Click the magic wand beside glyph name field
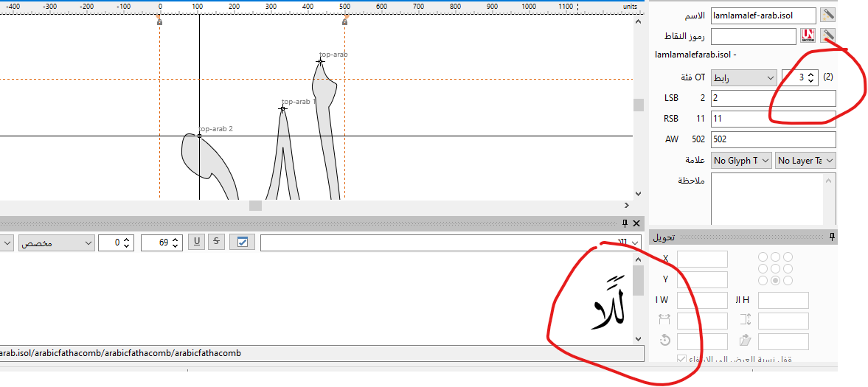Viewport: 868px width, 387px height. pos(828,15)
